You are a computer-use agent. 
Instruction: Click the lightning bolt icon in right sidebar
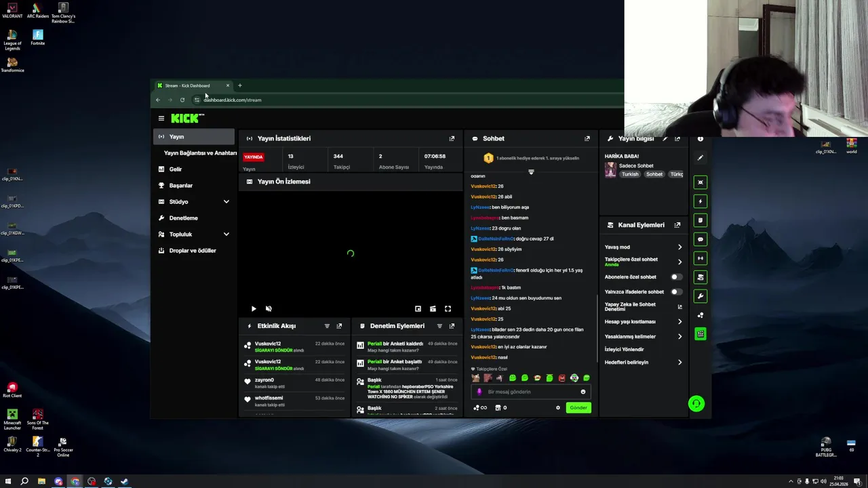pyautogui.click(x=701, y=201)
